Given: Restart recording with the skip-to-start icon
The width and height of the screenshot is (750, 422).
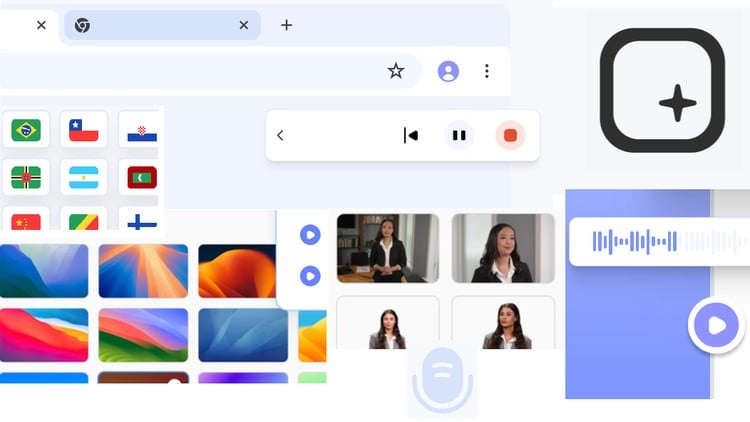Looking at the screenshot, I should tap(410, 135).
